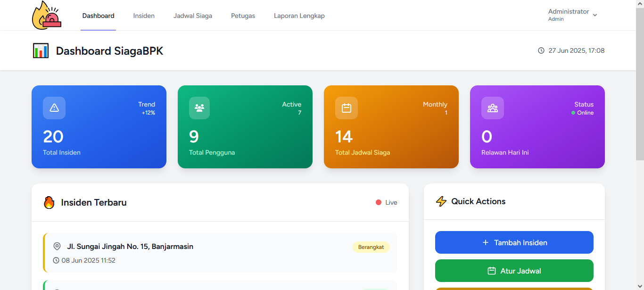Screen dimensions: 644x290
Task: Go to the Jadwal Siaga tab
Action: pos(193,16)
